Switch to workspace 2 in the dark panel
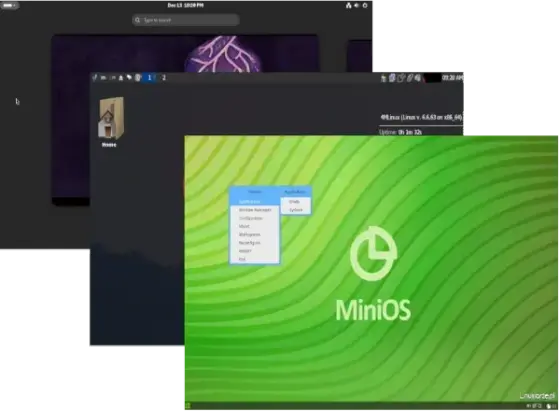The width and height of the screenshot is (560, 411). click(164, 77)
